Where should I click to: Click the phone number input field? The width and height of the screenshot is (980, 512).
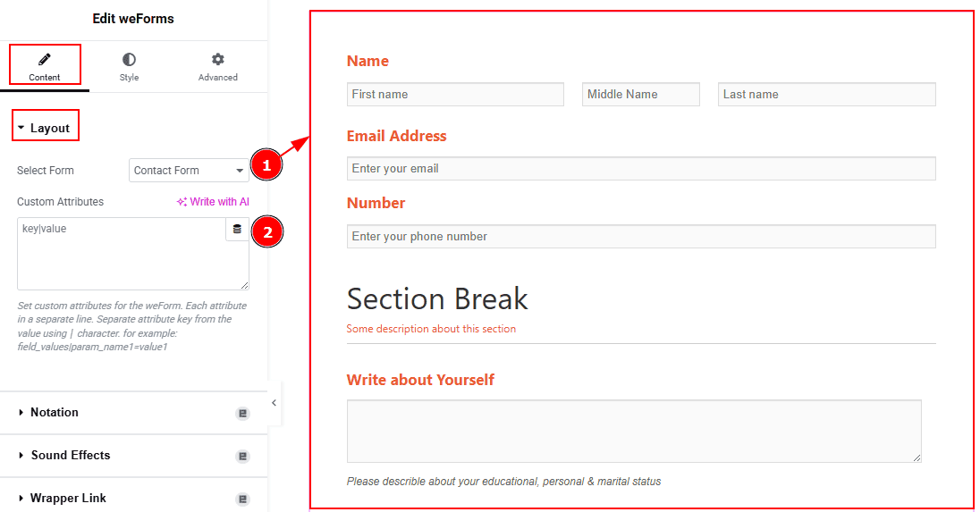click(x=641, y=237)
